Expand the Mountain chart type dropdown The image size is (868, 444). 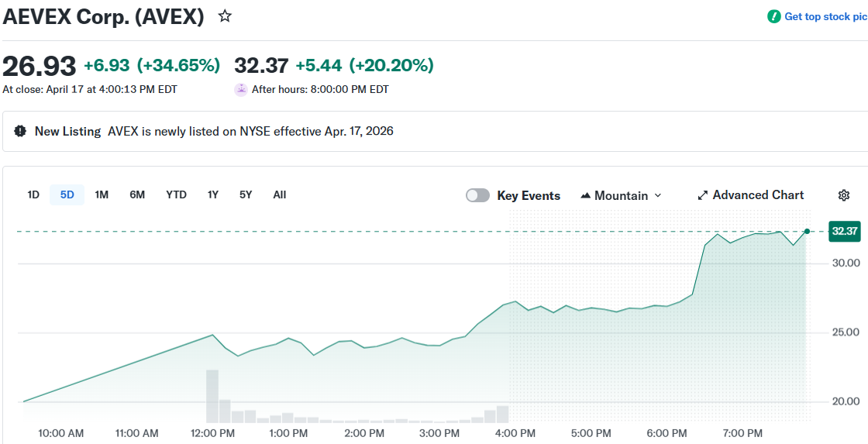coord(658,195)
